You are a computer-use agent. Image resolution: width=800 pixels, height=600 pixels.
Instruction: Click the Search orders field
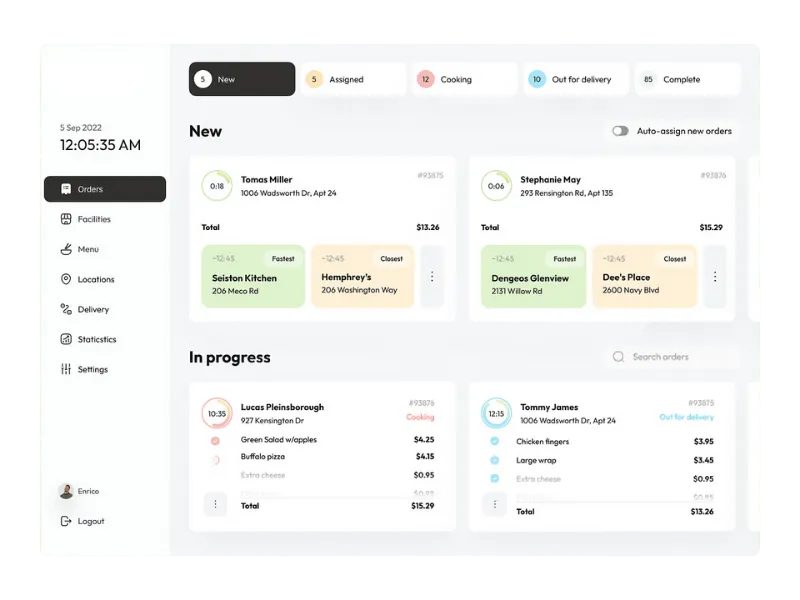click(x=673, y=357)
